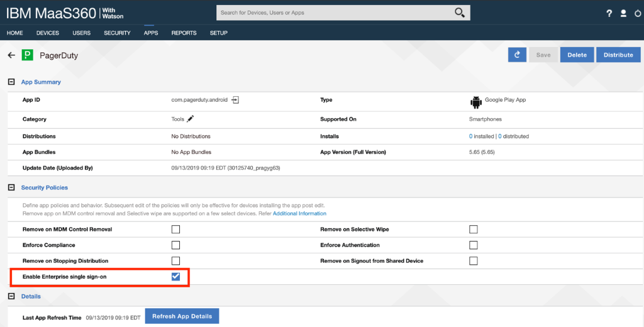This screenshot has width=644, height=327.
Task: Click the com.pagerduty.android App ID text
Action: 199,100
